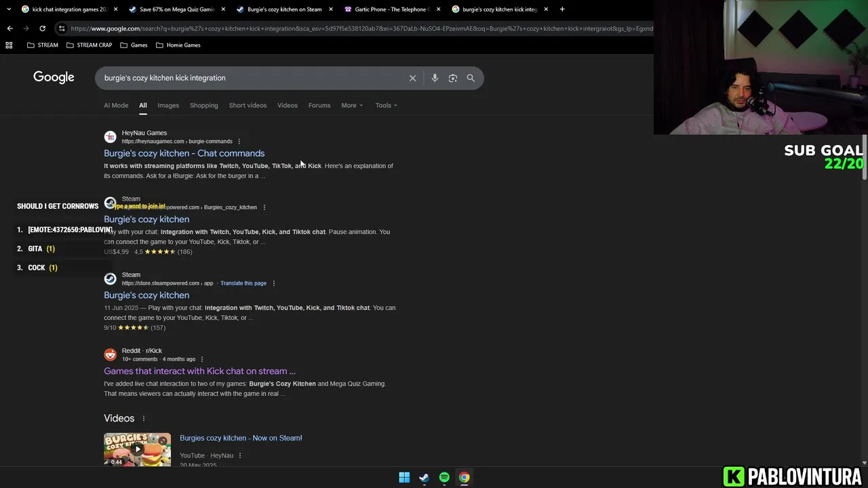Image resolution: width=868 pixels, height=488 pixels.
Task: Open the STREAM CRAP bookmarks folder
Action: 89,45
